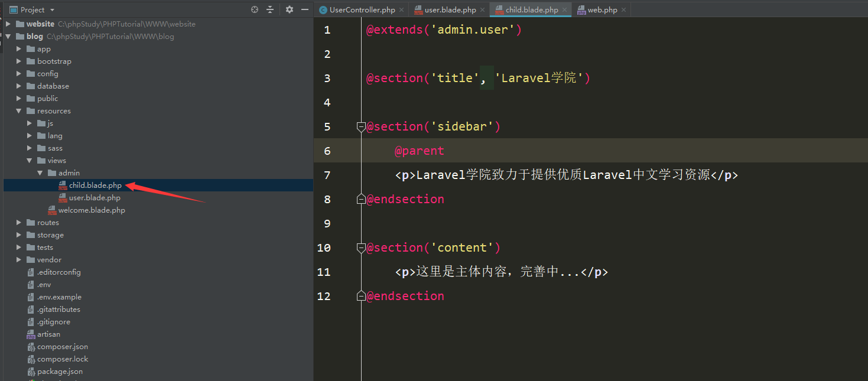Expand the storage folder
The image size is (868, 381).
[19, 235]
